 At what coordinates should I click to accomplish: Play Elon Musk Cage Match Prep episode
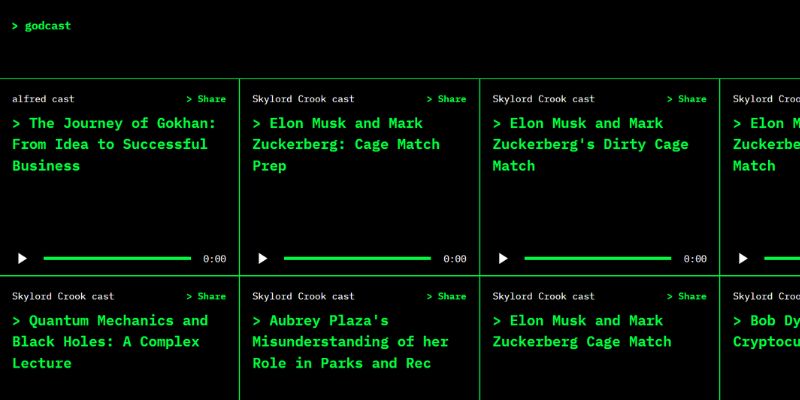(262, 259)
